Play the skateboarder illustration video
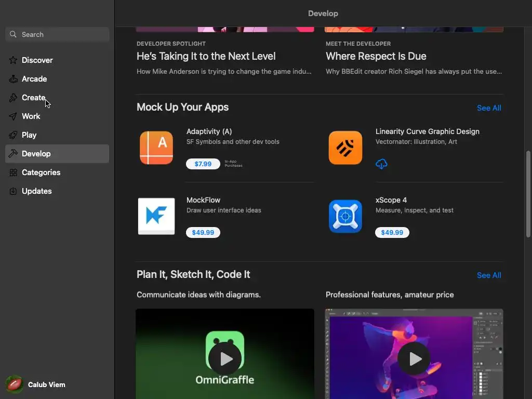This screenshot has width=532, height=399. 414,358
